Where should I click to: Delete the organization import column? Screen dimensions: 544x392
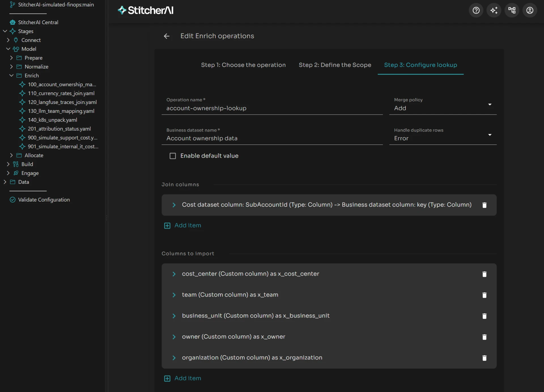pyautogui.click(x=484, y=358)
